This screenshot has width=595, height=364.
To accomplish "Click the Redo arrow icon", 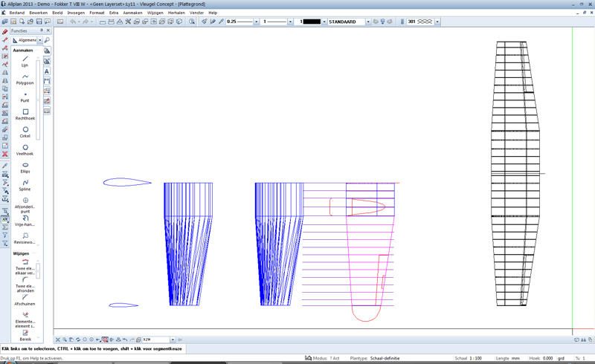I will [86, 22].
